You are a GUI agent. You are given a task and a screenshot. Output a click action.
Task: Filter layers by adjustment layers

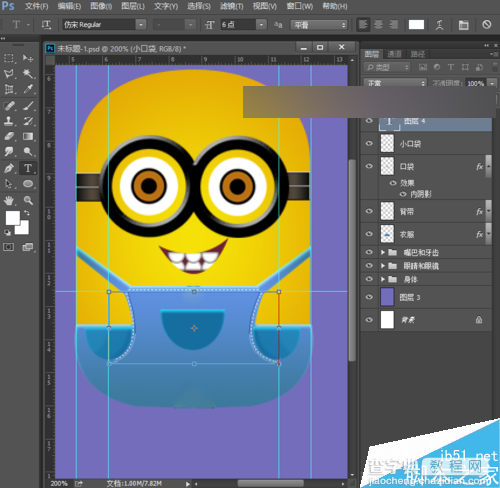pos(437,67)
